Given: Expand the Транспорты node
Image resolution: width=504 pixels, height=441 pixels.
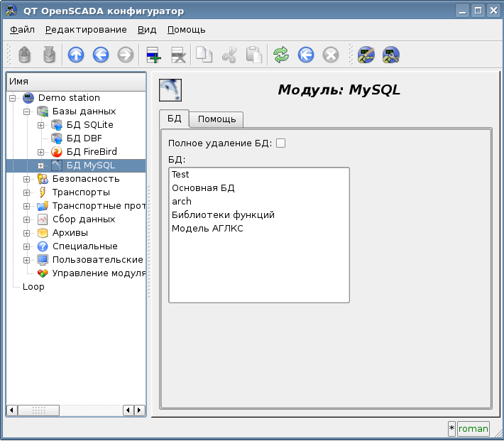Looking at the screenshot, I should [26, 192].
